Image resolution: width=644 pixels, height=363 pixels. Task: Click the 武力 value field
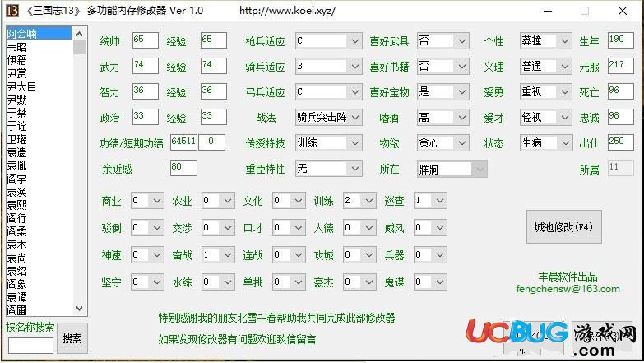145,66
